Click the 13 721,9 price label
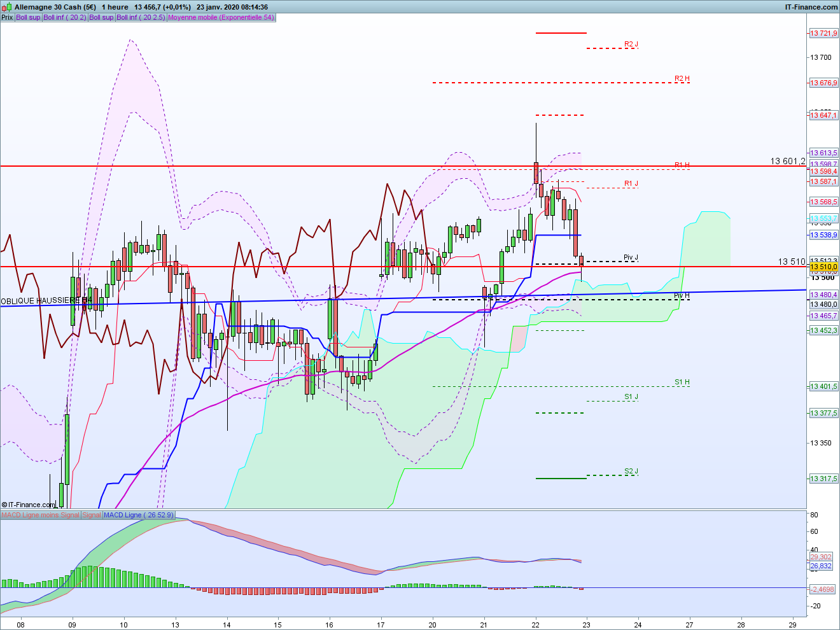Screen dimensions: 840x630 [823, 33]
